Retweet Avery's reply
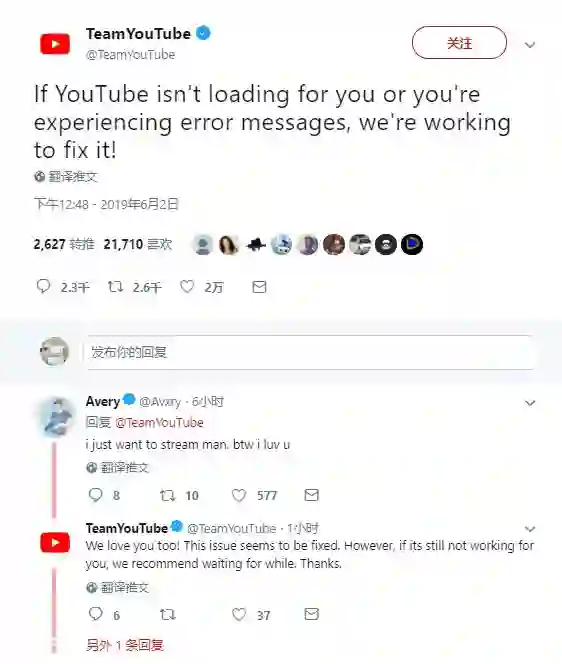 tap(167, 495)
